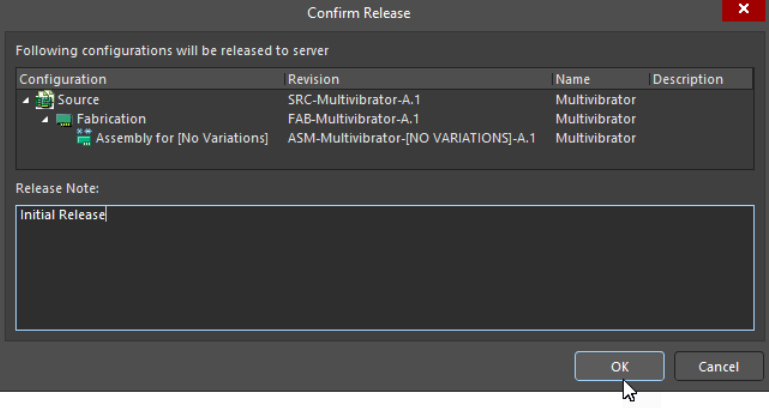
Task: Sort by the Revision column header
Action: click(x=313, y=79)
